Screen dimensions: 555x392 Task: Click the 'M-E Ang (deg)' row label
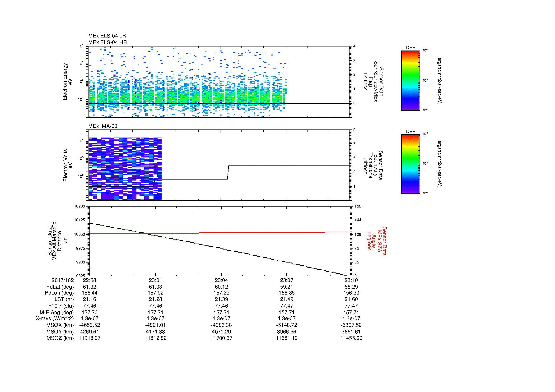57,312
